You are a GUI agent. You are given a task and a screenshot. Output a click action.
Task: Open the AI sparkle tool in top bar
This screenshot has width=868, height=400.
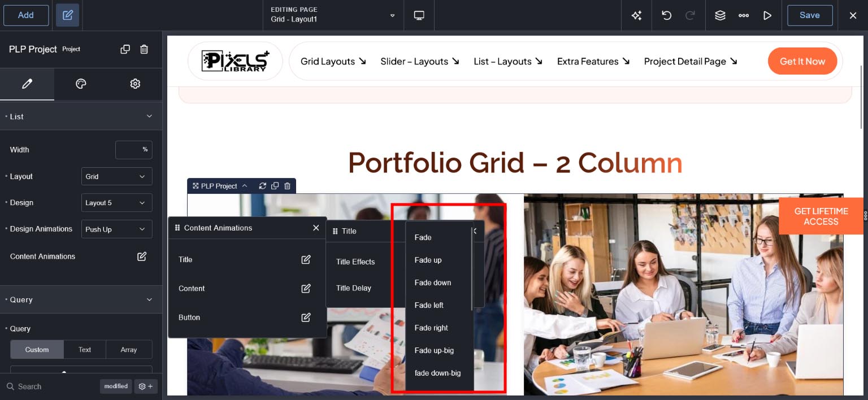pos(636,15)
